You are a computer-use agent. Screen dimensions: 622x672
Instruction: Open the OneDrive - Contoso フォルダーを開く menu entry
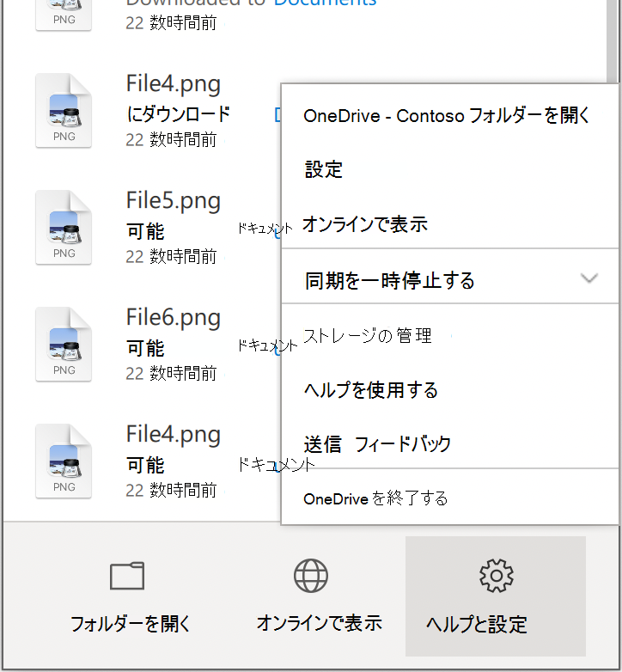[450, 116]
